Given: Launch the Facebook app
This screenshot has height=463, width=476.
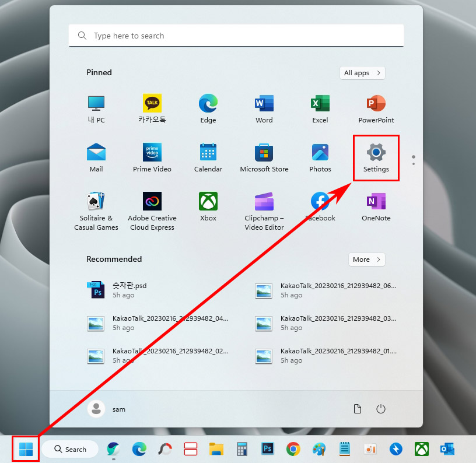Looking at the screenshot, I should [320, 207].
